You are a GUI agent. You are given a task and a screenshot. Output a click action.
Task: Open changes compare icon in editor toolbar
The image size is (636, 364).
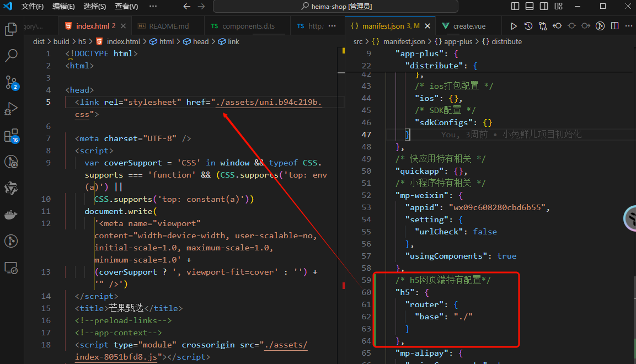point(543,26)
